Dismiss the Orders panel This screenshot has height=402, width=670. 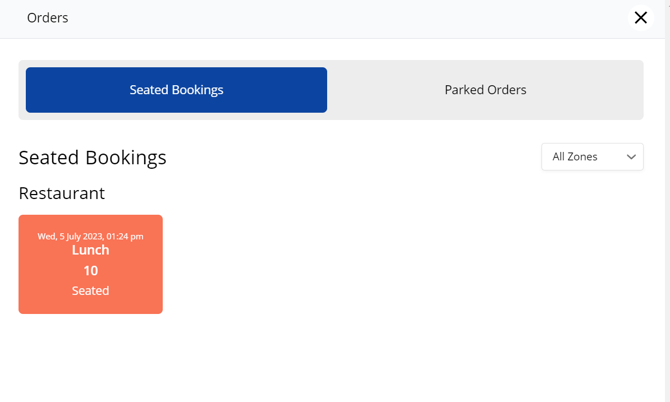click(641, 18)
